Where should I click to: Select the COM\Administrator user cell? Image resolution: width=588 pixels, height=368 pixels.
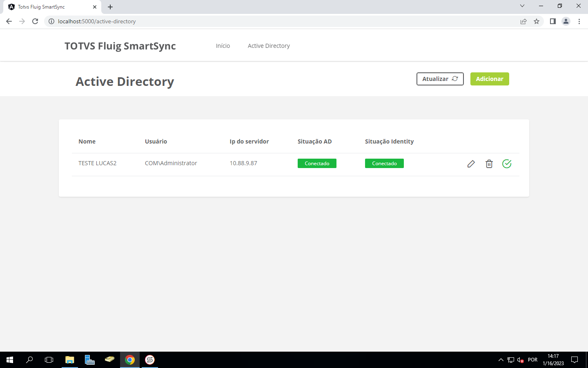171,163
